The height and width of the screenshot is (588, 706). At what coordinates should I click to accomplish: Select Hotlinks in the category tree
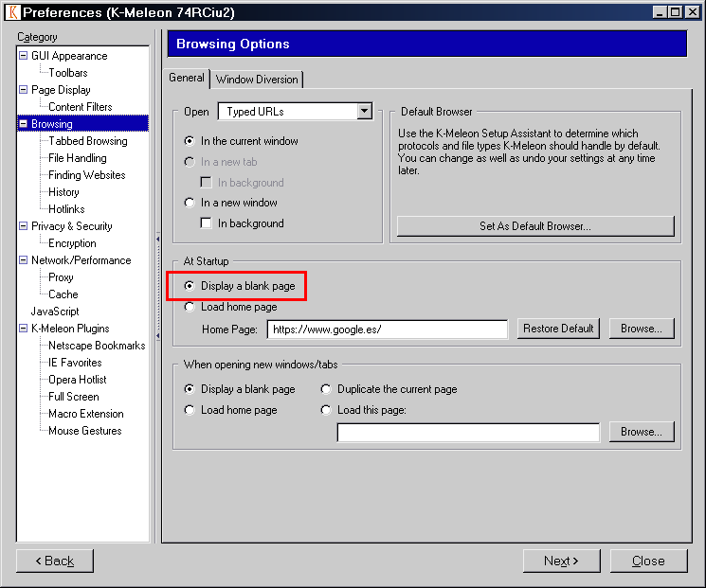point(66,209)
